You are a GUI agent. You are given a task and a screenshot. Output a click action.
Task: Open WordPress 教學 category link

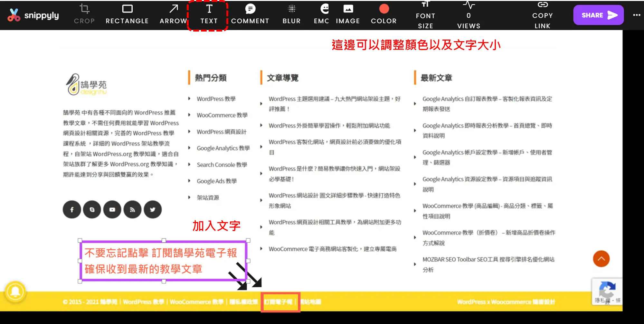[216, 99]
